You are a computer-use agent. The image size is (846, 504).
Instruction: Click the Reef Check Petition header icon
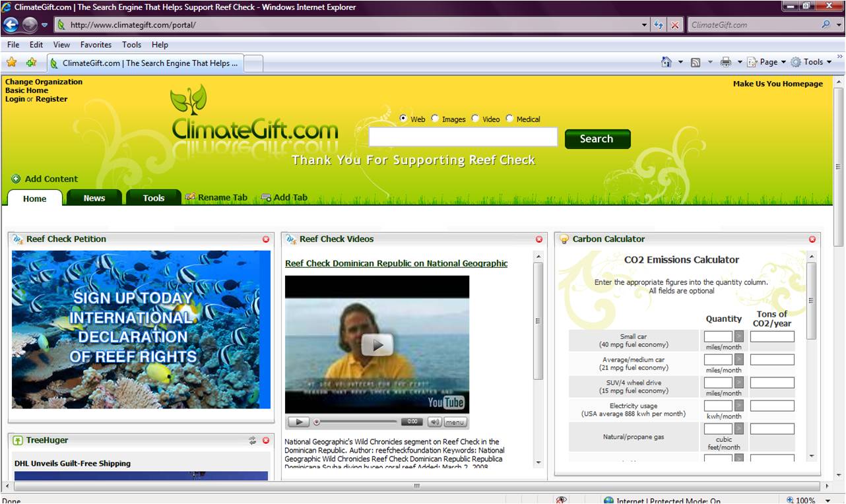click(18, 239)
